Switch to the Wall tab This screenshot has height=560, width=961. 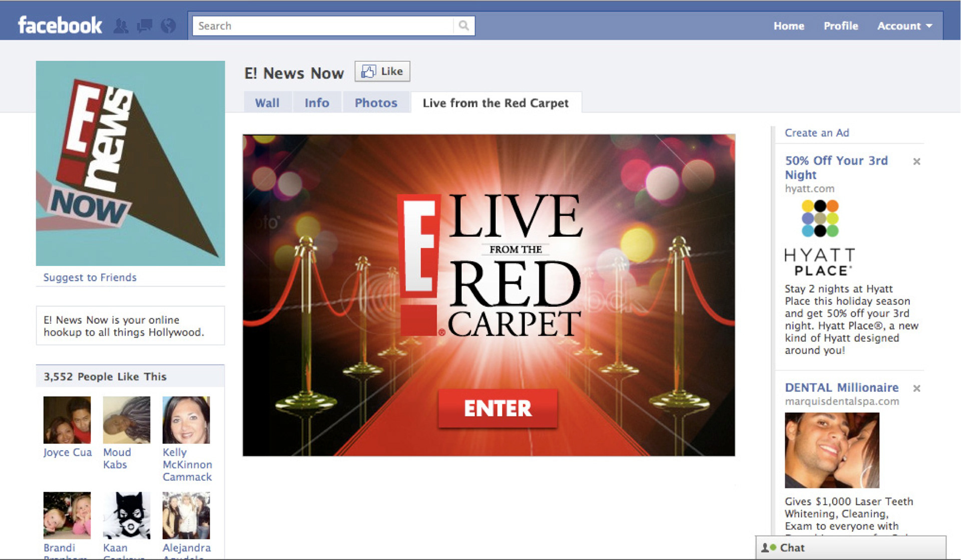point(267,103)
